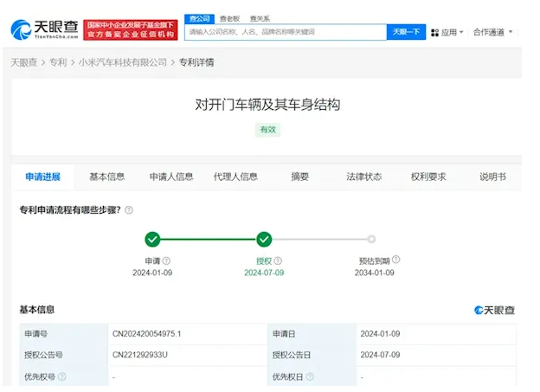Switch to 查关系 search tab
The width and height of the screenshot is (540, 392).
coord(260,18)
